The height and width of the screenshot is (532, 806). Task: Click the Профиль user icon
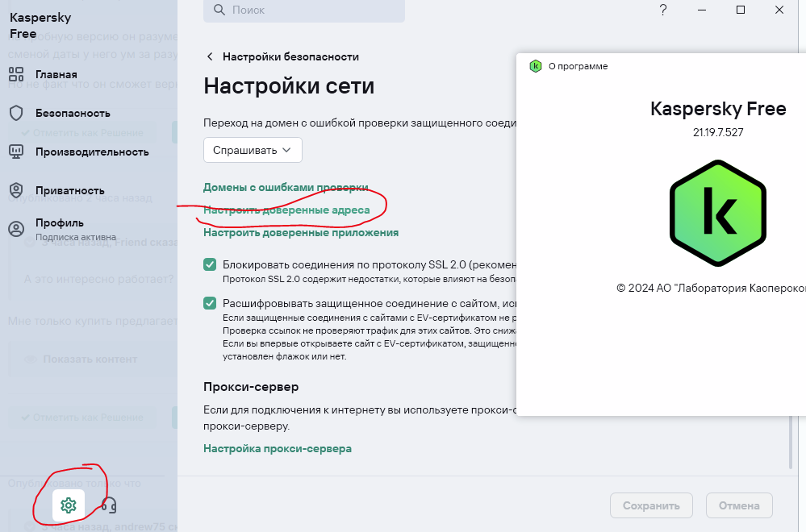coord(16,229)
